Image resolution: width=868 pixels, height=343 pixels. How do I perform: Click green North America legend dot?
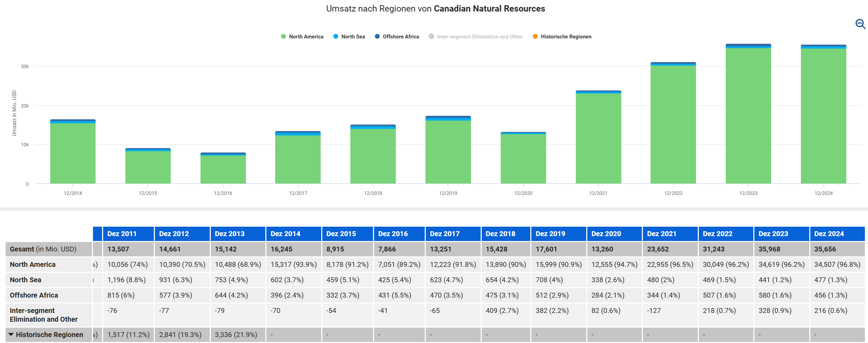point(284,37)
